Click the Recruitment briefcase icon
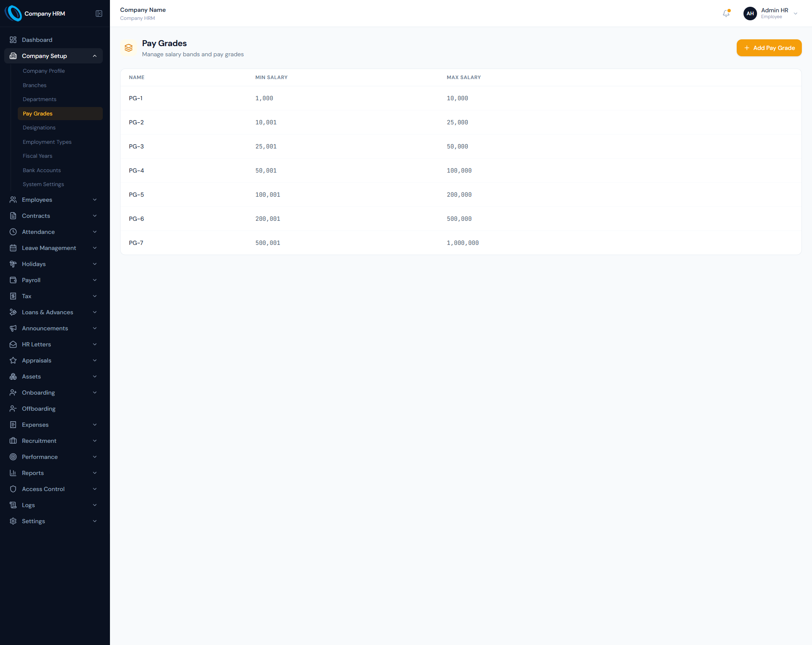This screenshot has height=645, width=812. [x=13, y=441]
